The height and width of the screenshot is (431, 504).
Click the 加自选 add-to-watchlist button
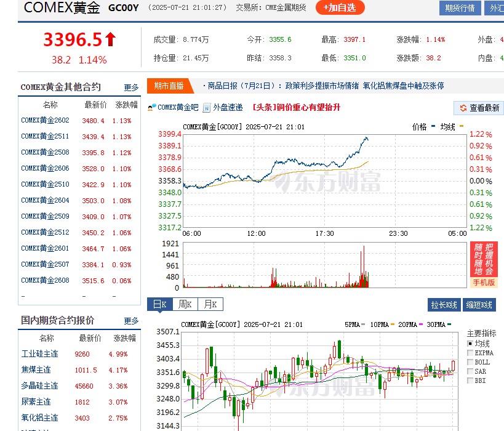(x=340, y=8)
